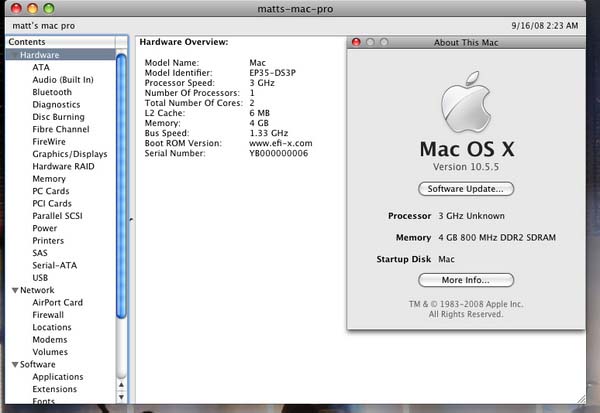Close the About This Mac window
600x413 pixels.
tap(356, 42)
